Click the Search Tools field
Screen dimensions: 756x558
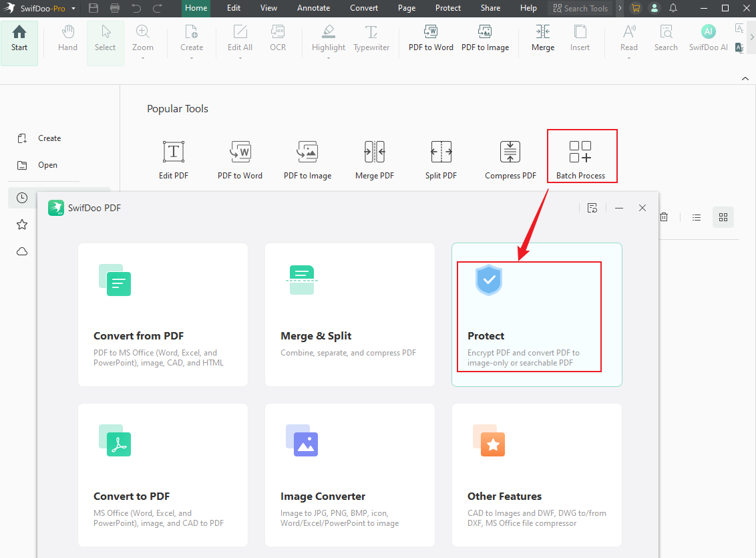(580, 8)
